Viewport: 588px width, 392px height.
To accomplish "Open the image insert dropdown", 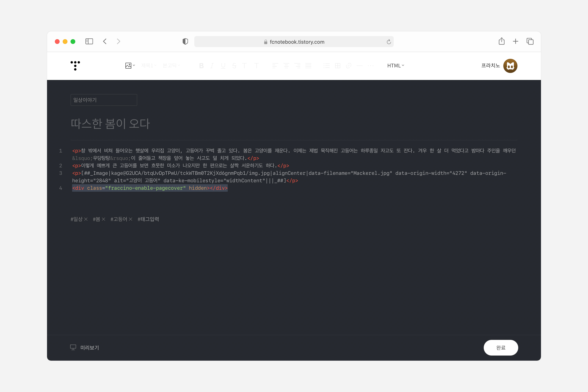I will [130, 65].
